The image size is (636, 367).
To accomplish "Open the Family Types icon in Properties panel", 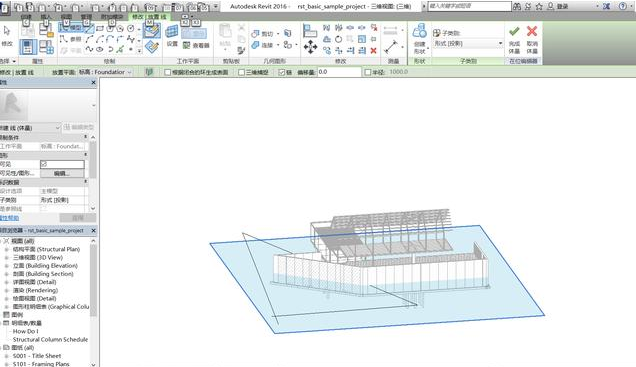I will point(46,47).
